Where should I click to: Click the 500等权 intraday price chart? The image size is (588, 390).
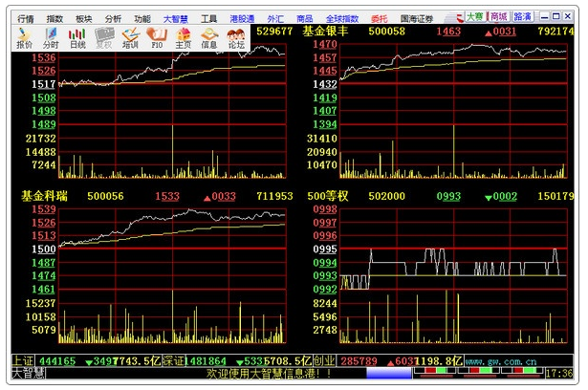(453, 249)
